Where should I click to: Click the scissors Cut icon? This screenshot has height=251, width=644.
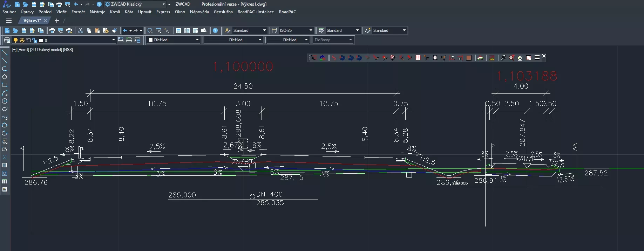(x=81, y=30)
